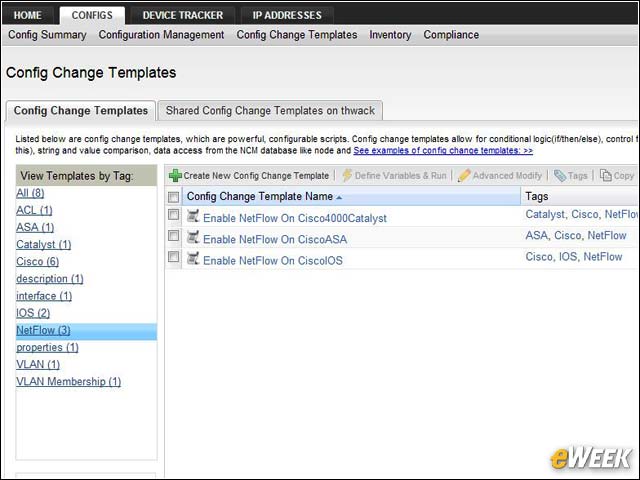This screenshot has height=480, width=640.
Task: Click Create New Config Change Template button
Action: click(x=250, y=176)
